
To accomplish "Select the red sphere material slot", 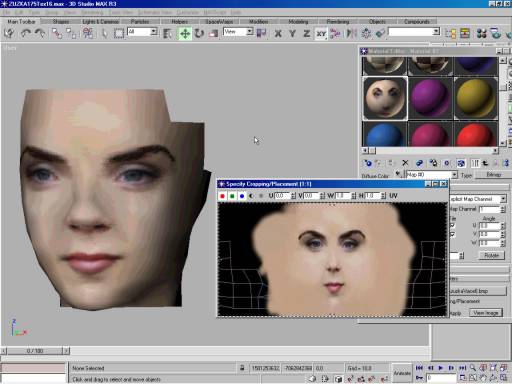I will click(476, 134).
